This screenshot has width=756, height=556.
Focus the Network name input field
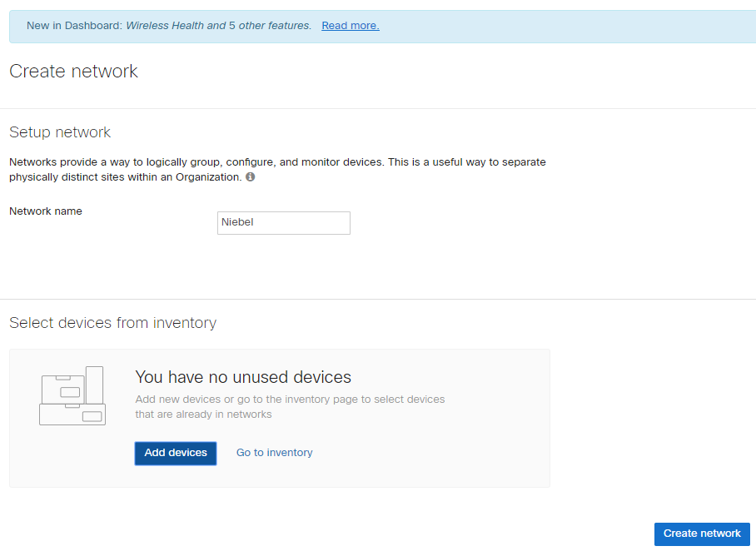(x=283, y=223)
